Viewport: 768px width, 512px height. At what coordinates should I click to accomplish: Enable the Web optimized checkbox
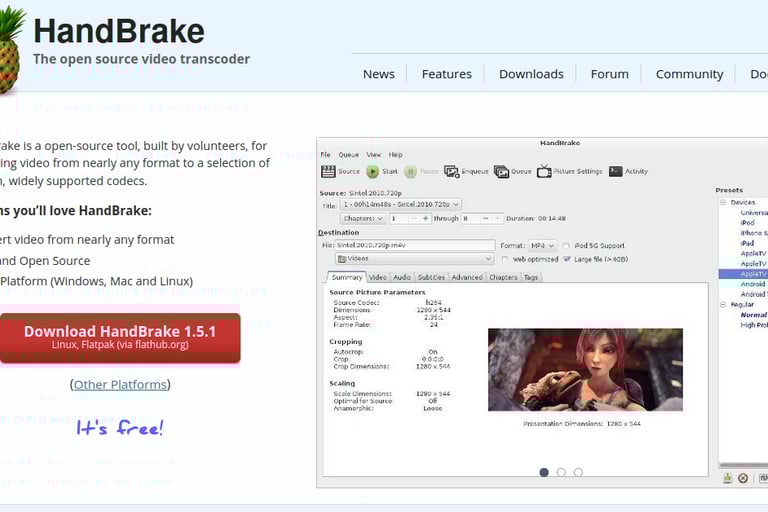pos(504,259)
